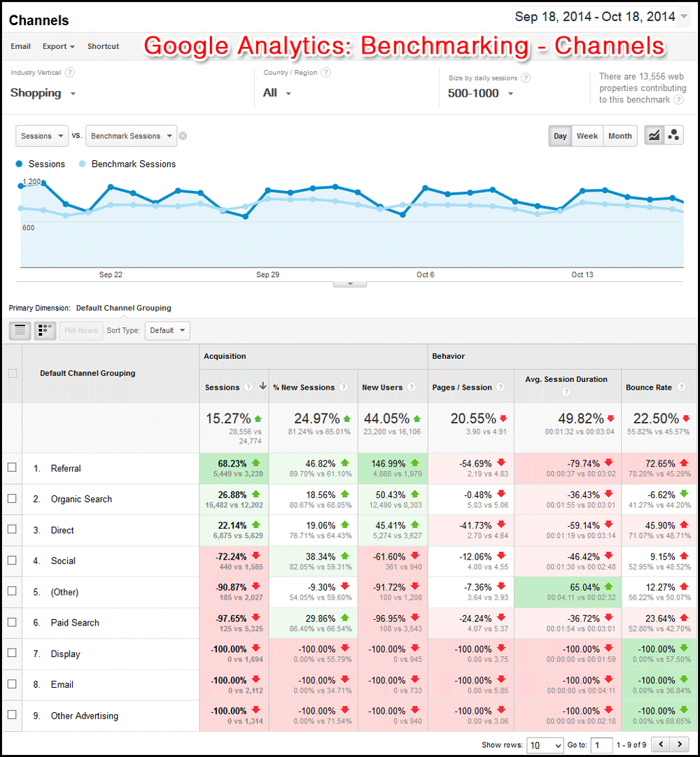Click the Sessions legend color dot
Screen dimensions: 700x757
coord(20,164)
